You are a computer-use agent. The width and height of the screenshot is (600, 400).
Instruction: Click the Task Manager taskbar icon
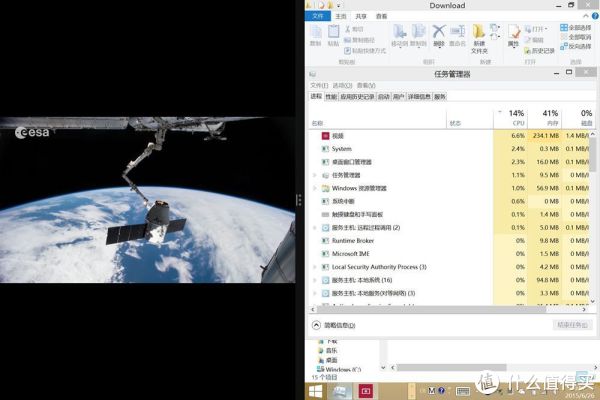[340, 391]
